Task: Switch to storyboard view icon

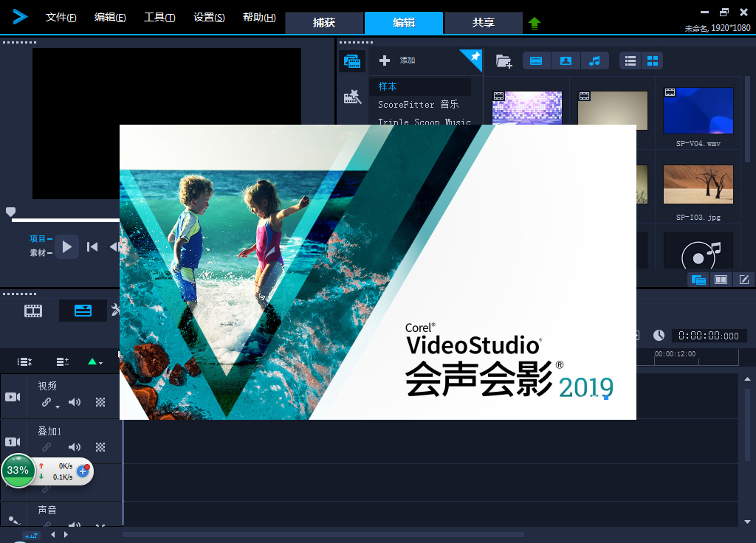Action: pyautogui.click(x=33, y=311)
